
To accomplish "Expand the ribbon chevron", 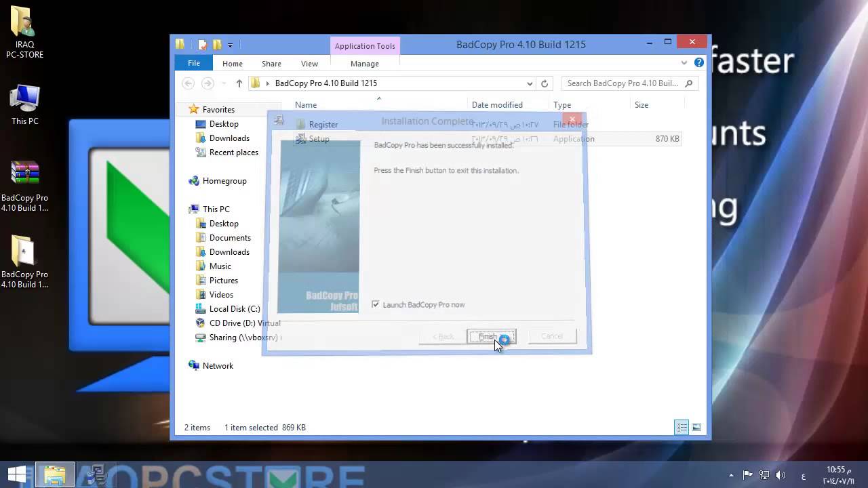I will 684,63.
